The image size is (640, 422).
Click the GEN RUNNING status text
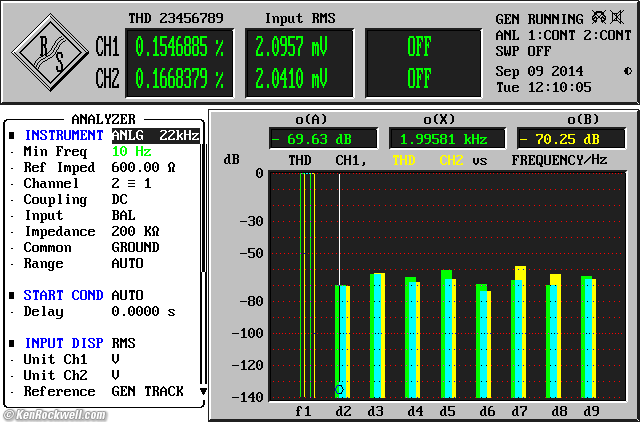[x=539, y=19]
